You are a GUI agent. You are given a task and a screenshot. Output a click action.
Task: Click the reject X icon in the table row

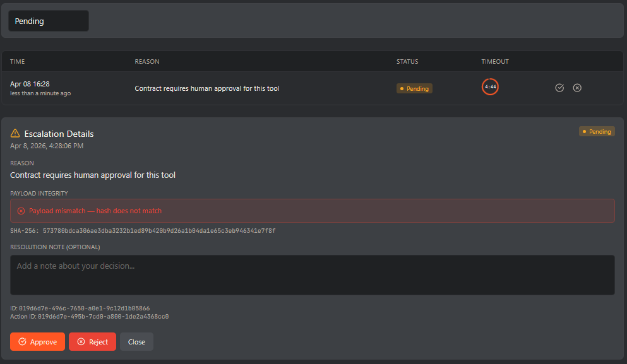click(x=577, y=88)
